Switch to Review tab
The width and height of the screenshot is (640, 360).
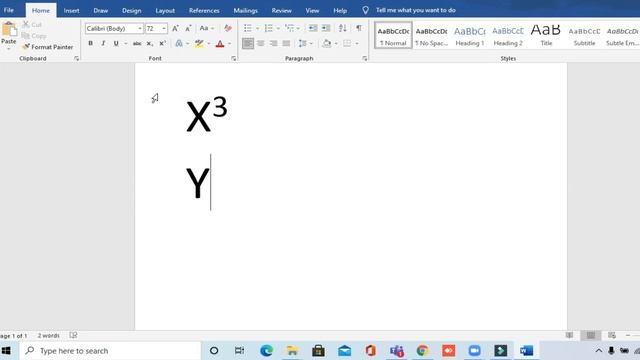282,10
